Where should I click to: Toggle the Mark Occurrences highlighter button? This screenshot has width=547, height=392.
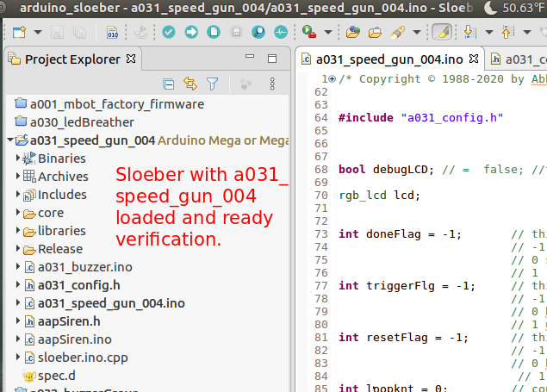point(440,33)
